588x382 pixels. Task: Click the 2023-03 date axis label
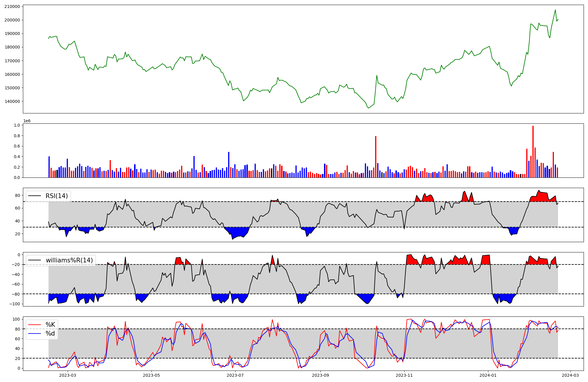click(x=68, y=375)
